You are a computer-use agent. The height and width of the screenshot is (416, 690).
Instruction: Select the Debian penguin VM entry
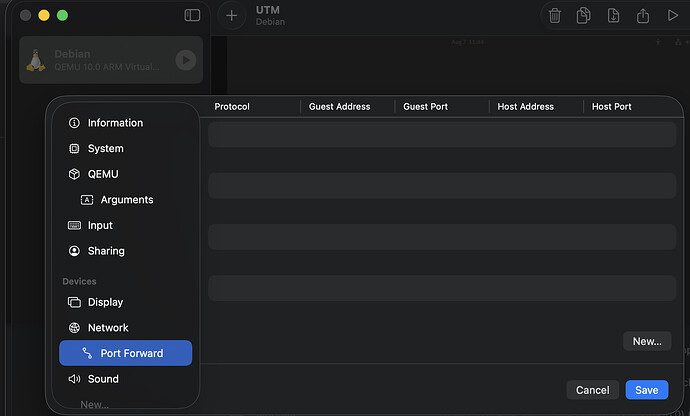point(111,60)
